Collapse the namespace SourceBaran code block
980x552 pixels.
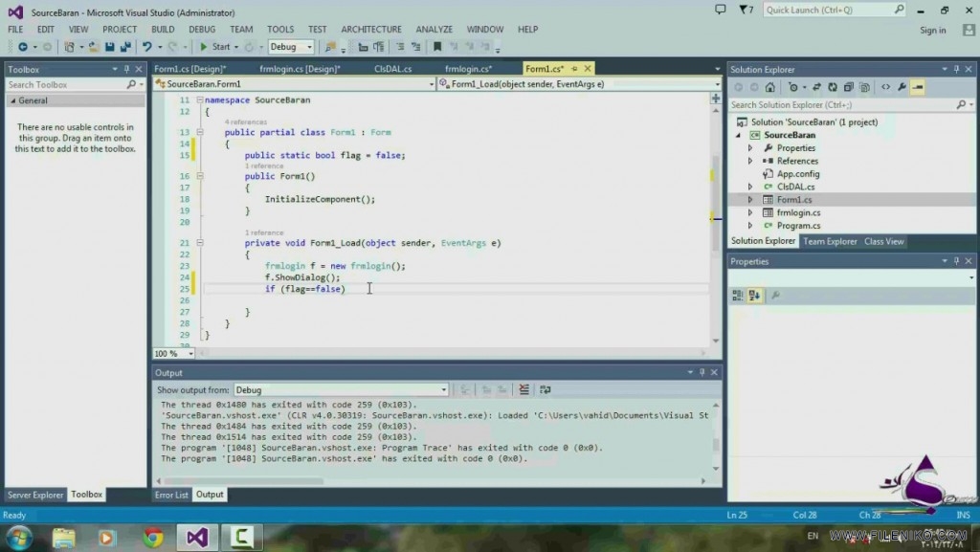coord(200,99)
